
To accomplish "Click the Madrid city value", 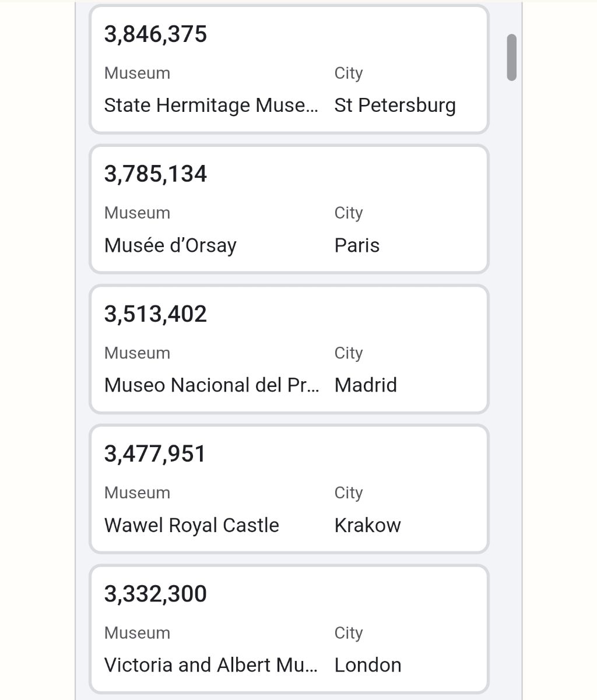I will (x=366, y=385).
